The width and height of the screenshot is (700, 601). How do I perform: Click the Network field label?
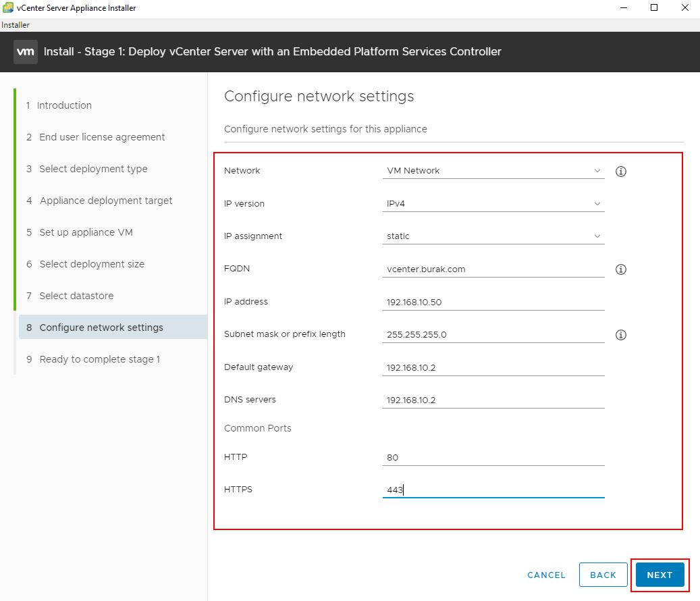pyautogui.click(x=242, y=171)
